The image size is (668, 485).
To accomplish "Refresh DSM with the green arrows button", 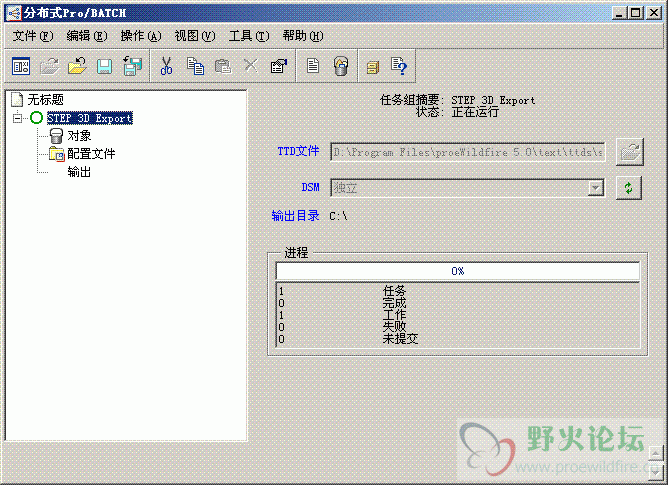I will [x=629, y=188].
